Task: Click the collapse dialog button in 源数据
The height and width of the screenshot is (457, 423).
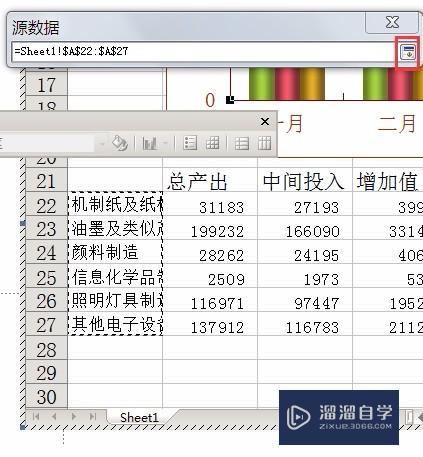Action: click(408, 52)
